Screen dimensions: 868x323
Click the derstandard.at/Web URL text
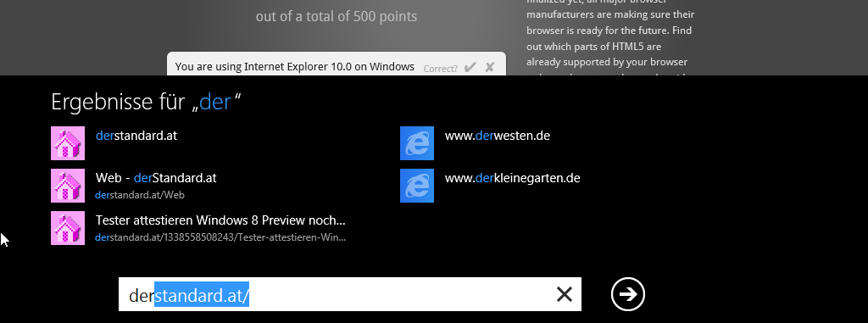pyautogui.click(x=140, y=195)
